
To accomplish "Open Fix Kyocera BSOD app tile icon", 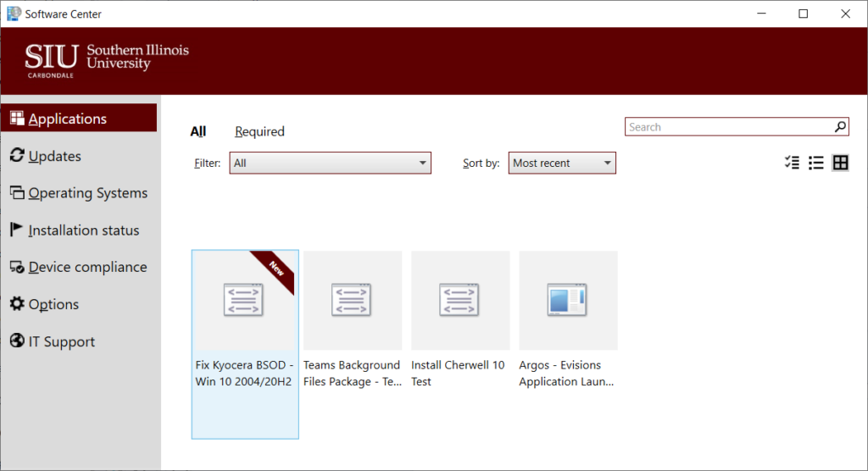I will coord(243,300).
